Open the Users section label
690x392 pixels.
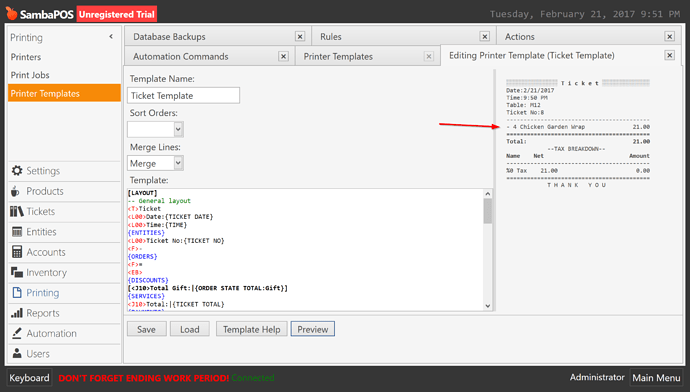38,353
